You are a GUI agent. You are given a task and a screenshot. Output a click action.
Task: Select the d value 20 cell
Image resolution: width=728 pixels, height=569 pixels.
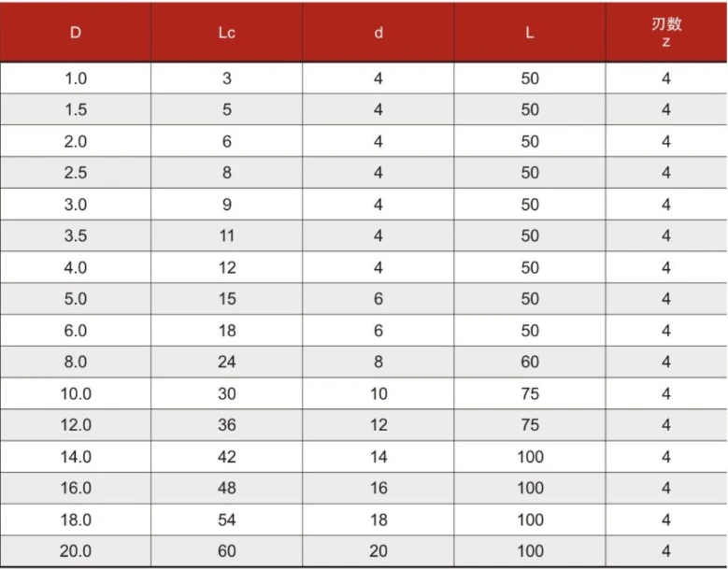tap(378, 551)
